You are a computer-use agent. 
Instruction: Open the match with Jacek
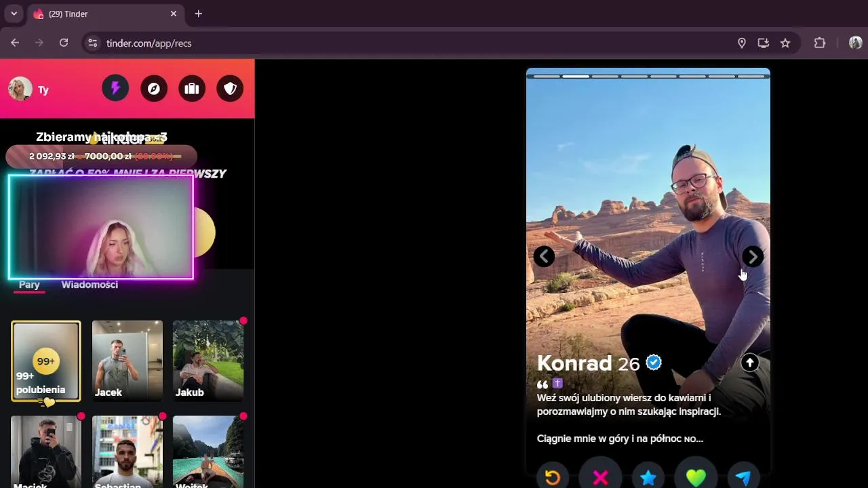point(127,361)
